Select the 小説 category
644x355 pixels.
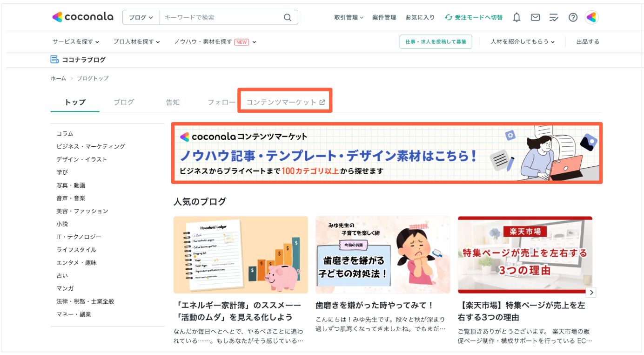tap(62, 224)
